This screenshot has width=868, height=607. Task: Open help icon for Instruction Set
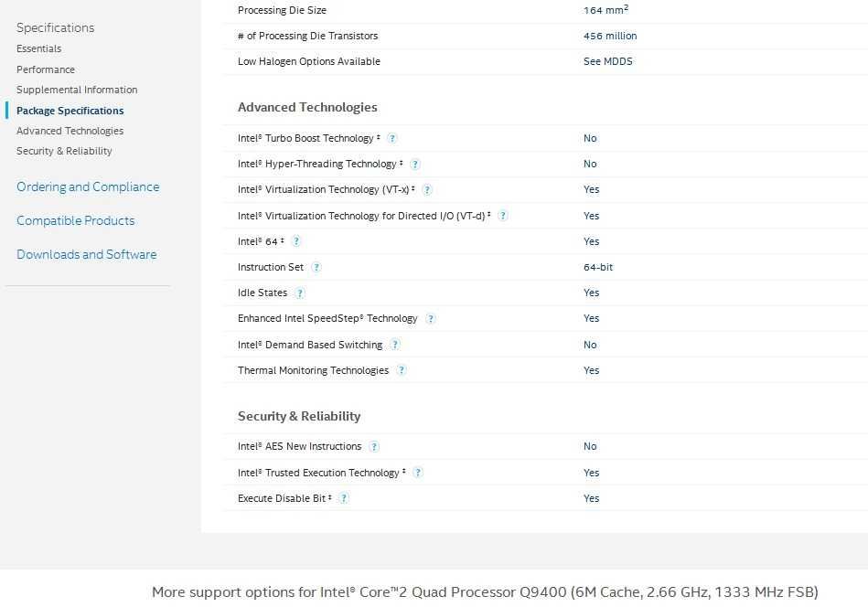[x=316, y=268]
